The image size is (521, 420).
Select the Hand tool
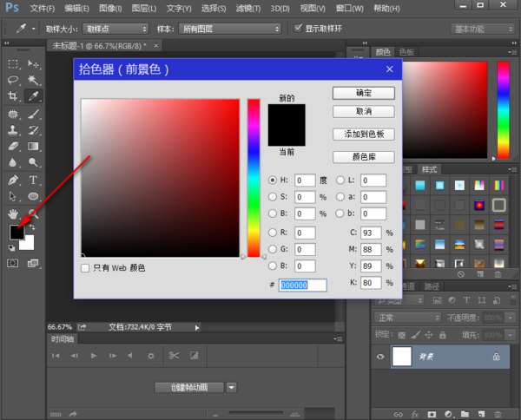coord(13,214)
